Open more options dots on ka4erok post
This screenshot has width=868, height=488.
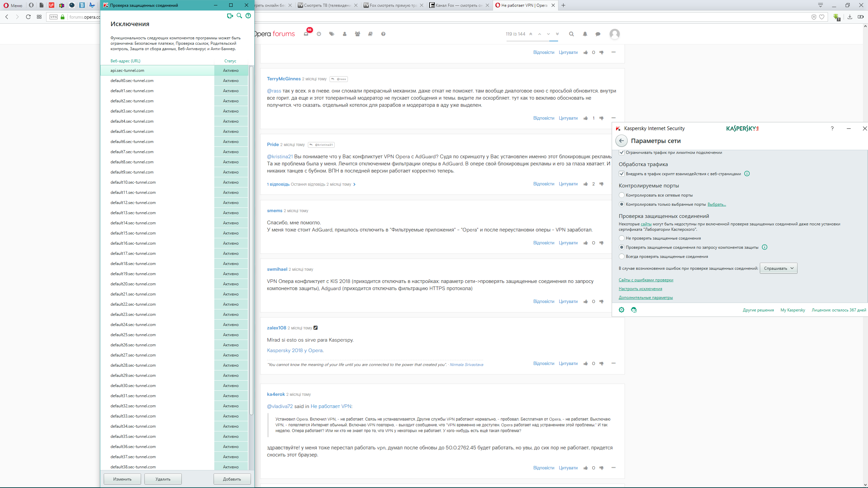pyautogui.click(x=613, y=468)
